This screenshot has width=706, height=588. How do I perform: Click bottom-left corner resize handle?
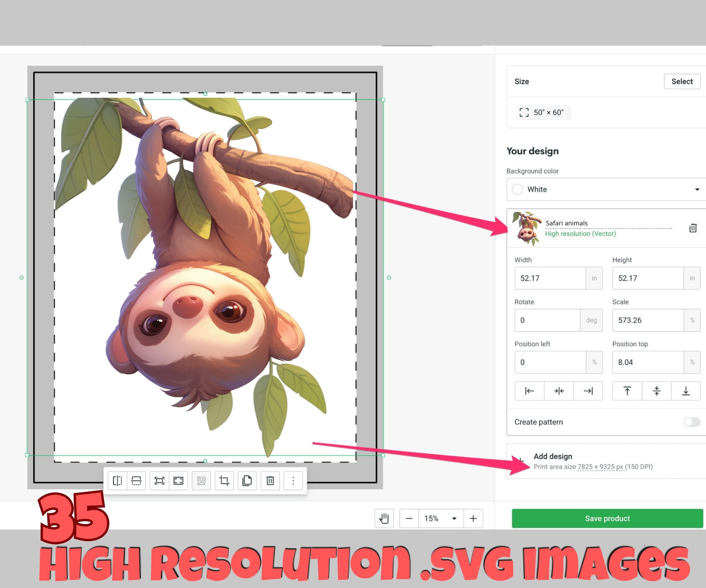[27, 455]
